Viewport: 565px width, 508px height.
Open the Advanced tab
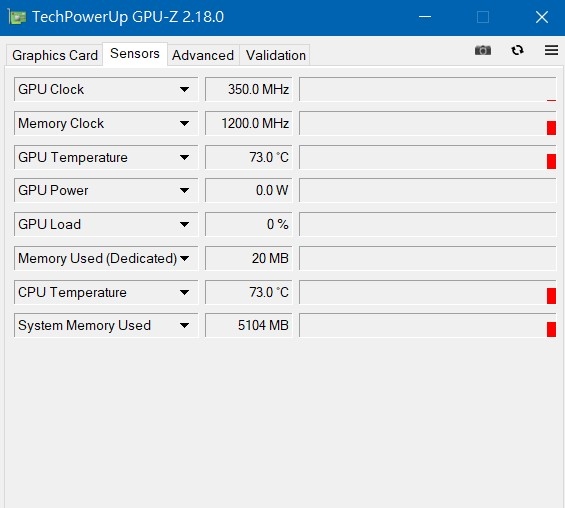click(x=203, y=55)
